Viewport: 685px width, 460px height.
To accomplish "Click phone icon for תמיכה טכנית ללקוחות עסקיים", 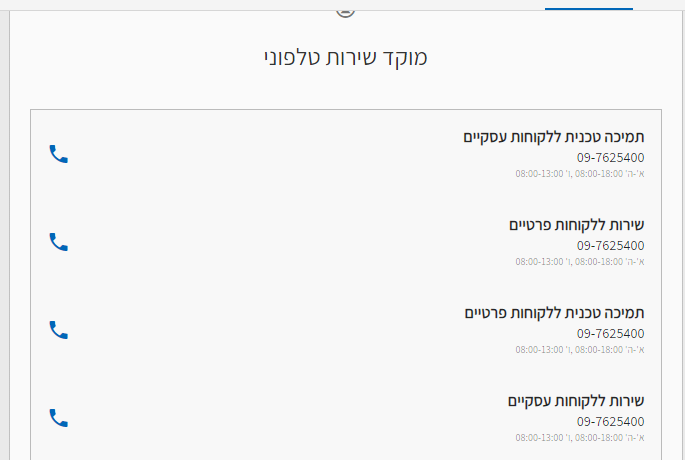I will pos(59,154).
